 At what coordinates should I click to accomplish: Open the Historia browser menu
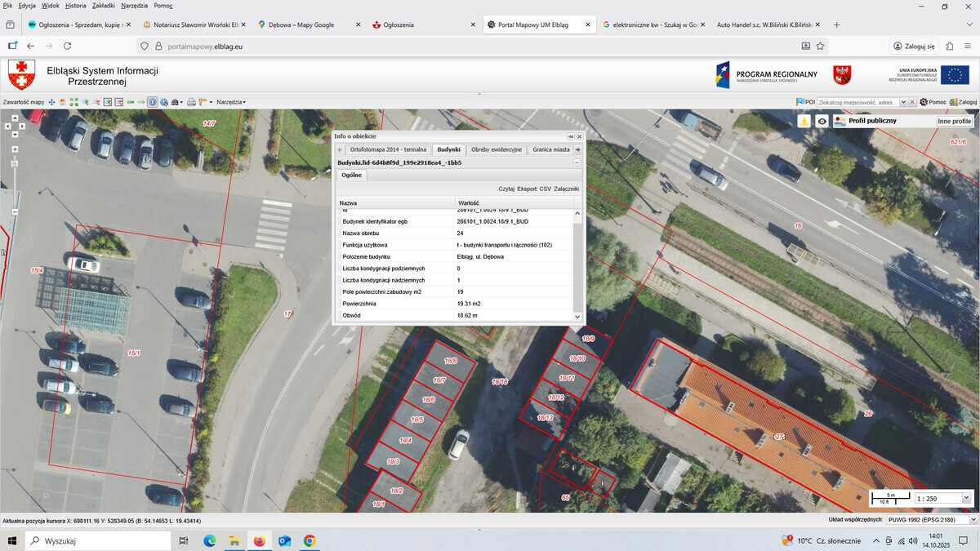point(75,6)
